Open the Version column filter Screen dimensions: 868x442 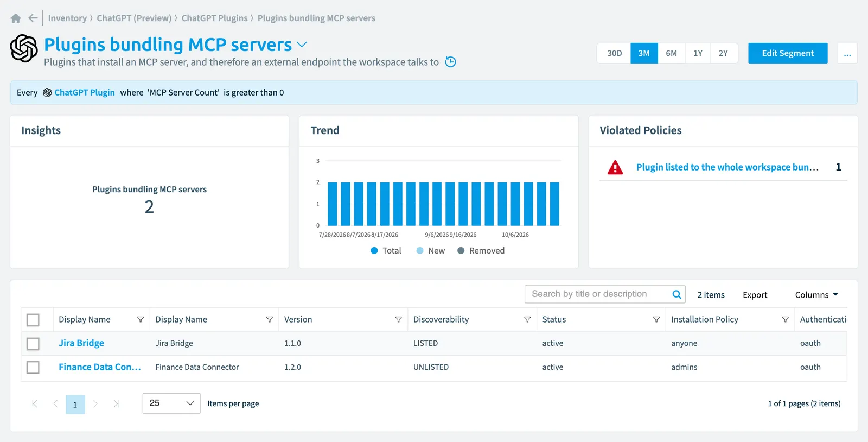point(398,320)
